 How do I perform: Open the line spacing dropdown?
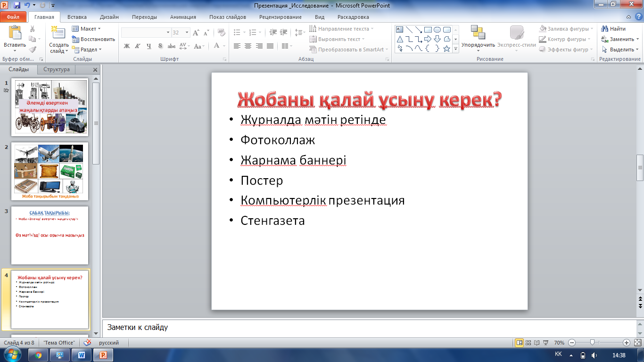[300, 33]
